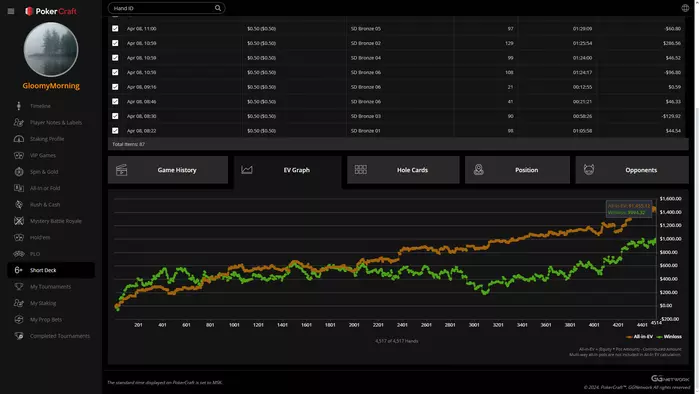Open the hamburger menu

(x=11, y=11)
